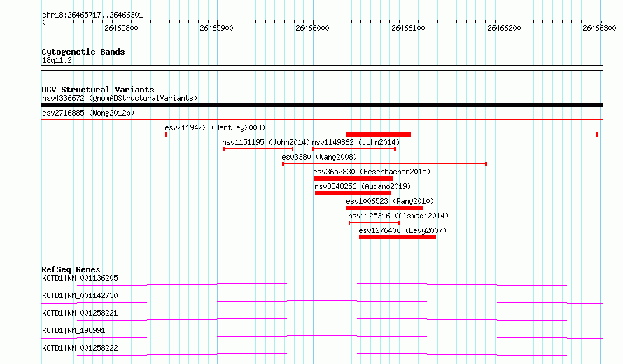Select the 18q11.2 band label

[57, 60]
